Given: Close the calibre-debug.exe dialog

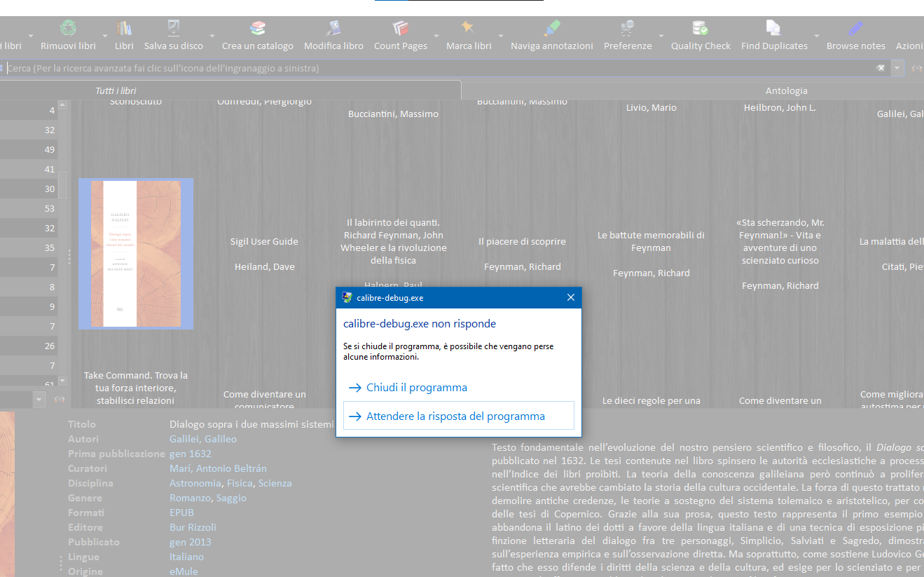Looking at the screenshot, I should (x=570, y=298).
